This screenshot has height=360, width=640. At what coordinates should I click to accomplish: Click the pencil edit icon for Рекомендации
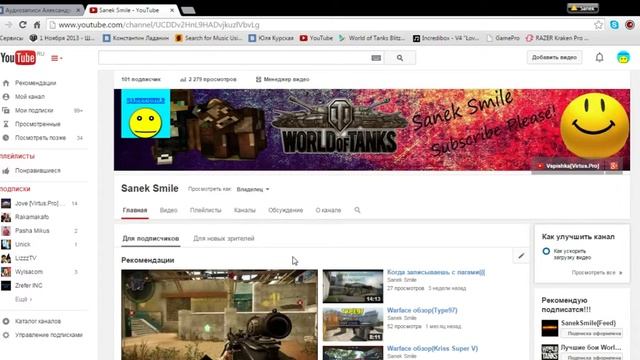pyautogui.click(x=521, y=256)
